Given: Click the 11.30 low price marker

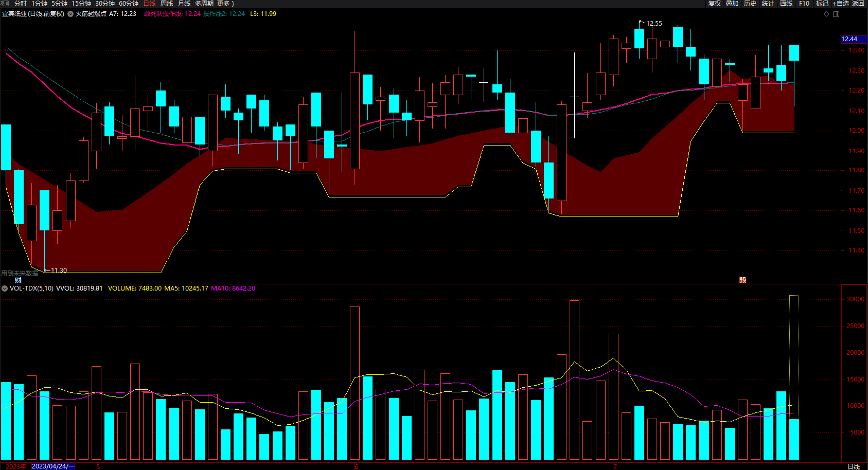Looking at the screenshot, I should [x=59, y=270].
